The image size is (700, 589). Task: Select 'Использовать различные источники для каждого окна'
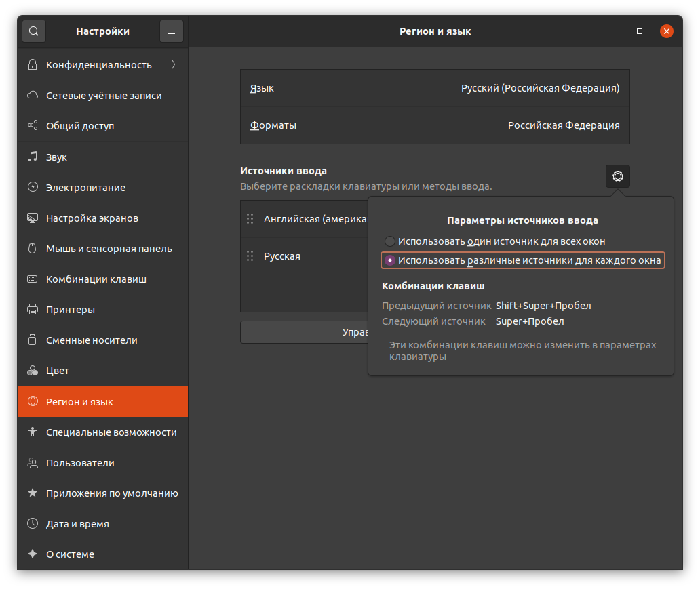pyautogui.click(x=389, y=260)
